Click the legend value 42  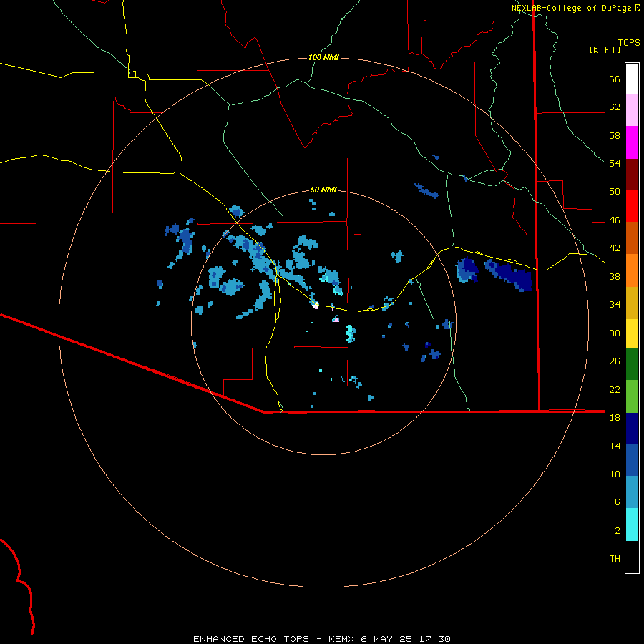615,248
